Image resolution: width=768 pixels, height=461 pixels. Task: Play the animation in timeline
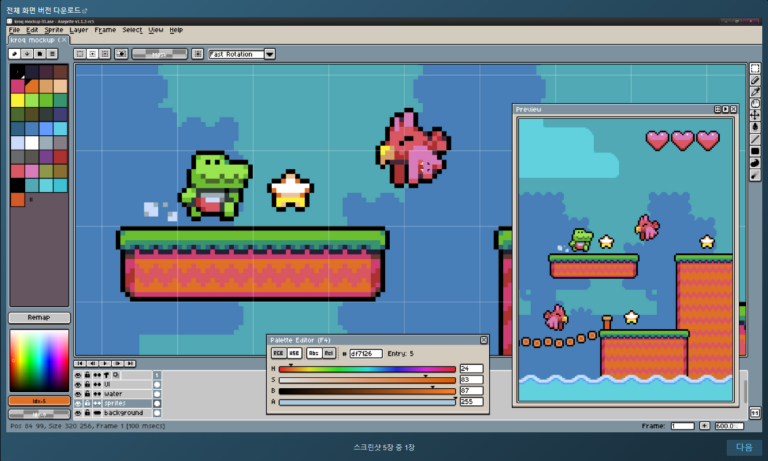(105, 364)
